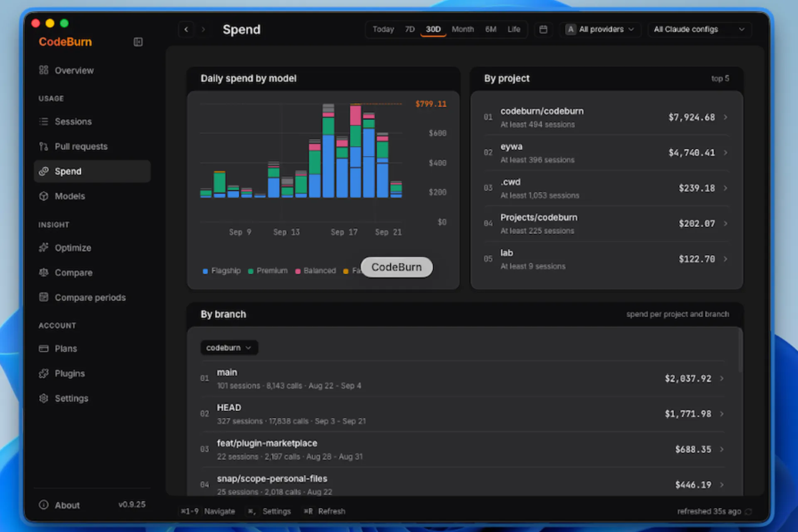
Task: Click the $799.11 peak label on the chart
Action: (431, 104)
